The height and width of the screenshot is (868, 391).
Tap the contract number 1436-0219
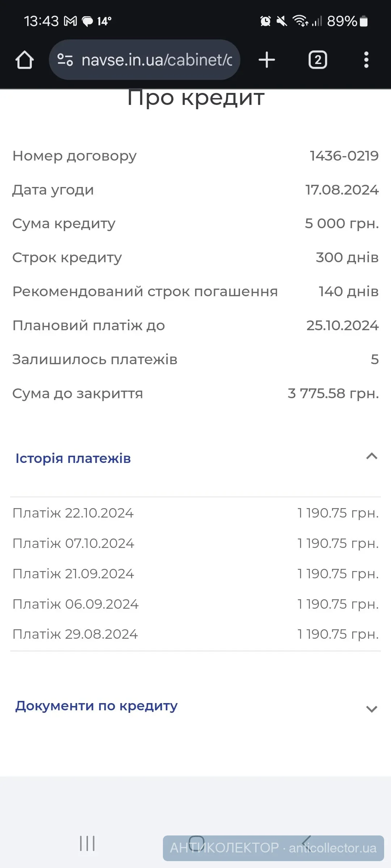point(344,156)
